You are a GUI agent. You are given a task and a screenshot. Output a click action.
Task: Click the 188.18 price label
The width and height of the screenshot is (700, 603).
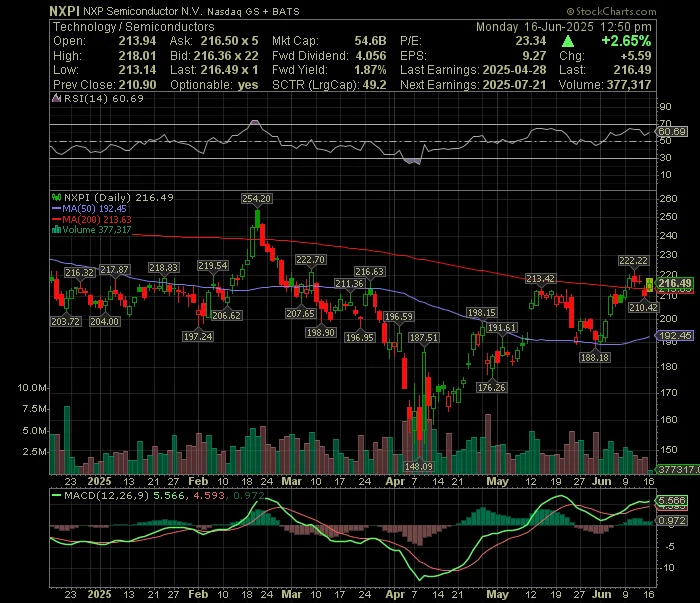595,358
